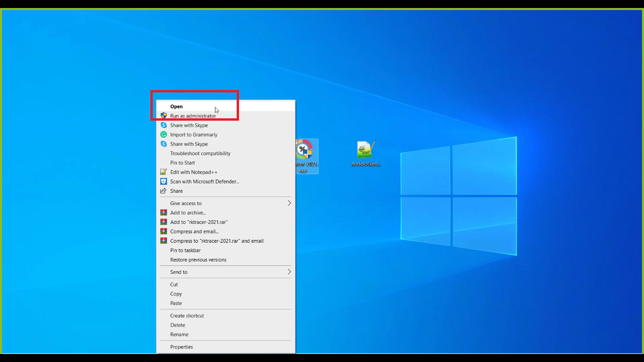The image size is (644, 362).
Task: Choose Cut from the context menu
Action: (226, 285)
